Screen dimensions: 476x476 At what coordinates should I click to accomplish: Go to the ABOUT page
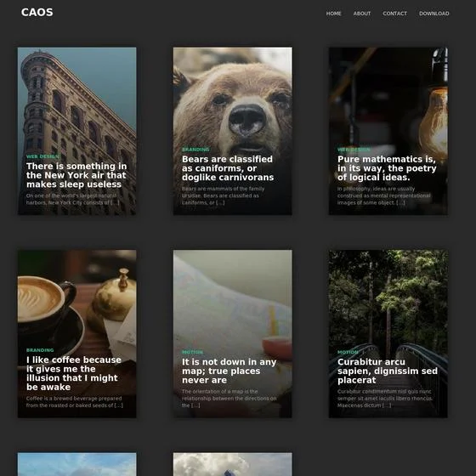pos(362,14)
